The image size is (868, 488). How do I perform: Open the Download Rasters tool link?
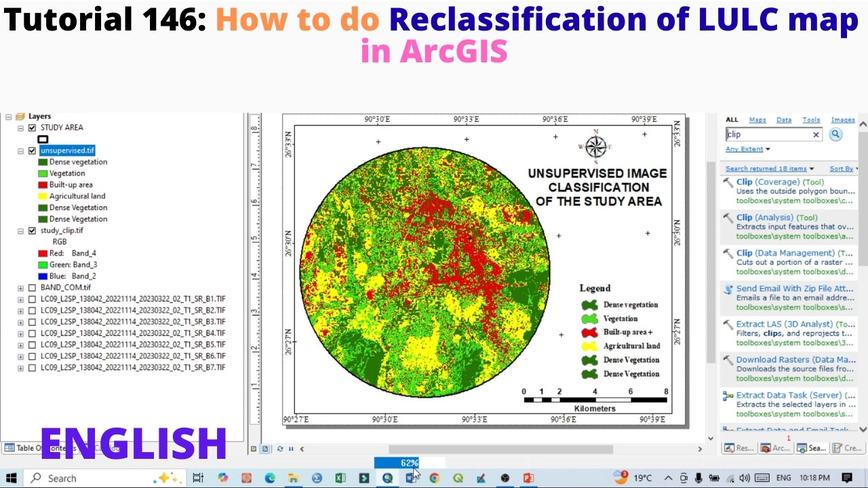796,360
